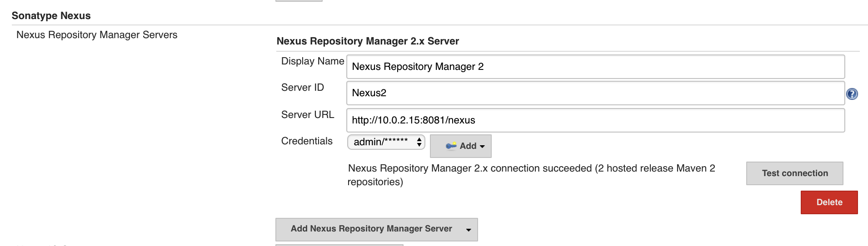868x246 pixels.
Task: Click into the Server ID field containing Nexus2
Action: tap(595, 93)
